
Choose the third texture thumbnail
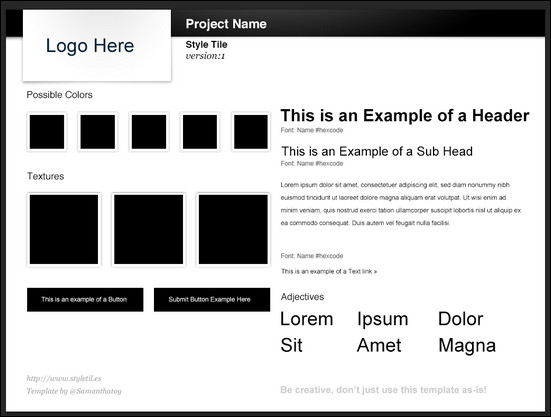233,229
